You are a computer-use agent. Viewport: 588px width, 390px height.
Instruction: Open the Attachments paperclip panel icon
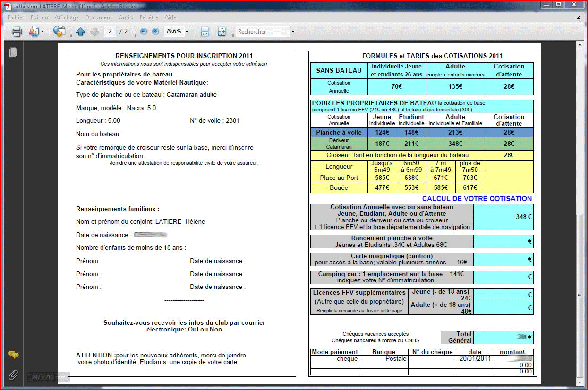(x=13, y=375)
